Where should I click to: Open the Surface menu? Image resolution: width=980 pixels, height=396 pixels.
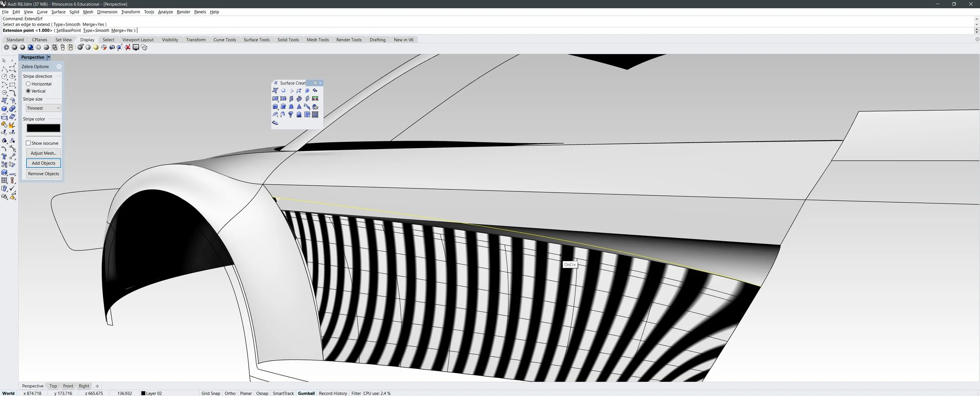pyautogui.click(x=58, y=12)
